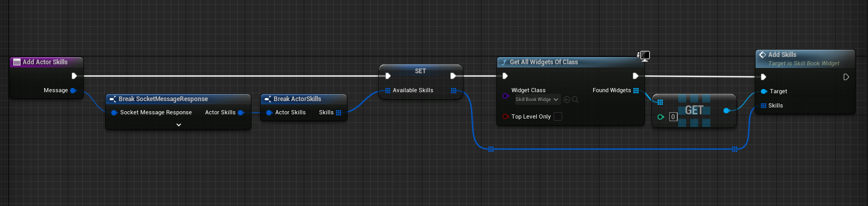Screen dimensions: 868x206
Task: Click the Message output pin
Action: click(73, 91)
